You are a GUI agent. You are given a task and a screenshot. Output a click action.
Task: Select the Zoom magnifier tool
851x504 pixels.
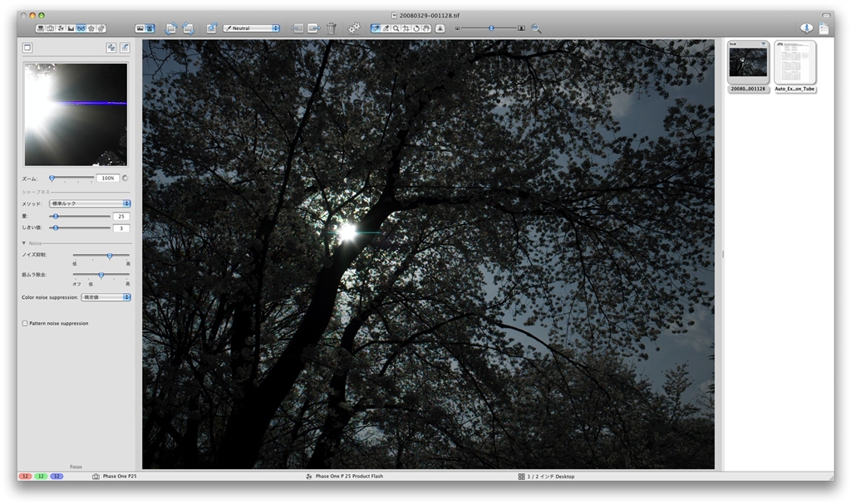pos(396,28)
